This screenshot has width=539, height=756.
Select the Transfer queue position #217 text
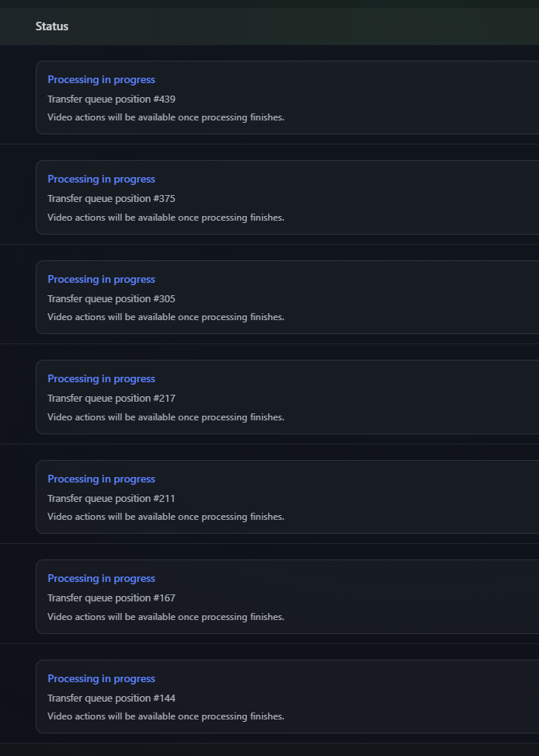111,398
